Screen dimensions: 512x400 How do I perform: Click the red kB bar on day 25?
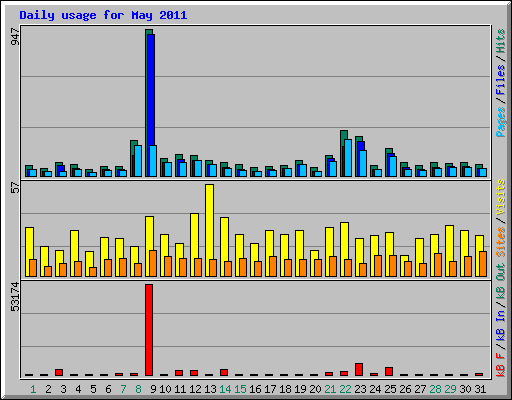(389, 372)
